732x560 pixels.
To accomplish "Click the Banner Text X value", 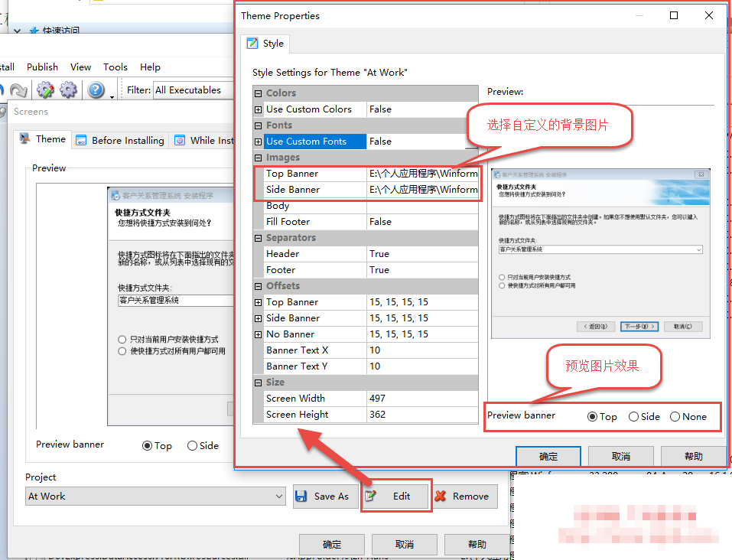I will click(x=422, y=350).
